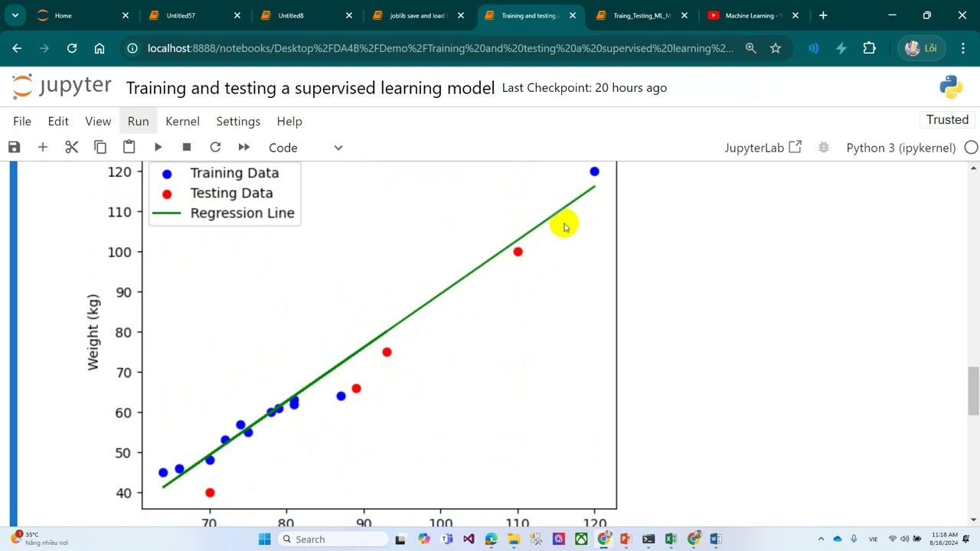
Task: Click the page vertical scrollbar thumb
Action: [973, 391]
